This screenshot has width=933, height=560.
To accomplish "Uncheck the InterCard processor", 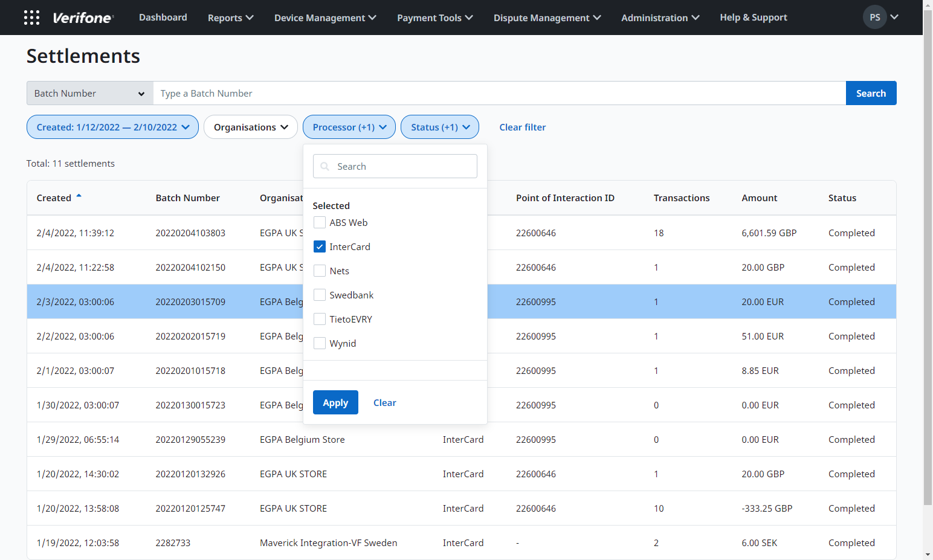I will (x=320, y=246).
